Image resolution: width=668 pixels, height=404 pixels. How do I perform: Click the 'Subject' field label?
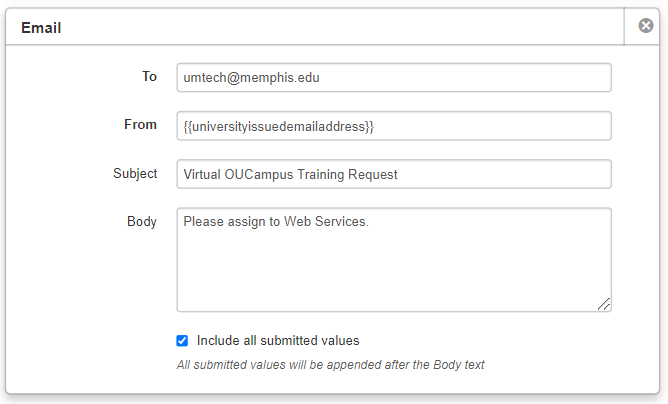135,173
